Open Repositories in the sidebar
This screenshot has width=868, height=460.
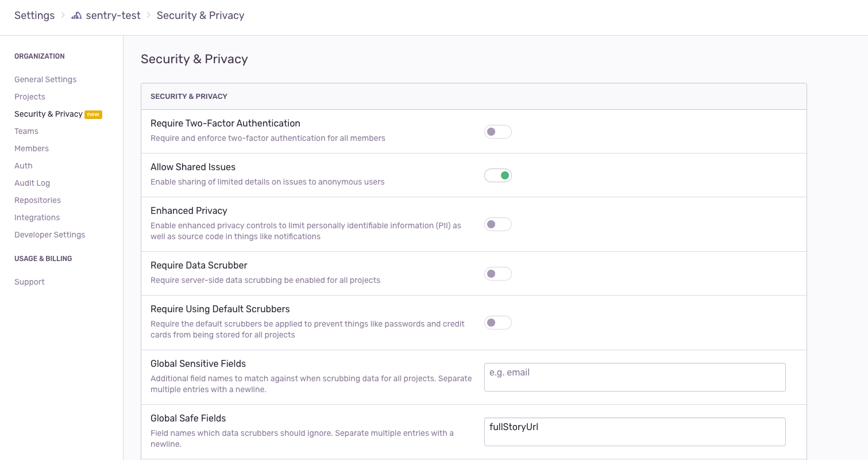click(37, 200)
